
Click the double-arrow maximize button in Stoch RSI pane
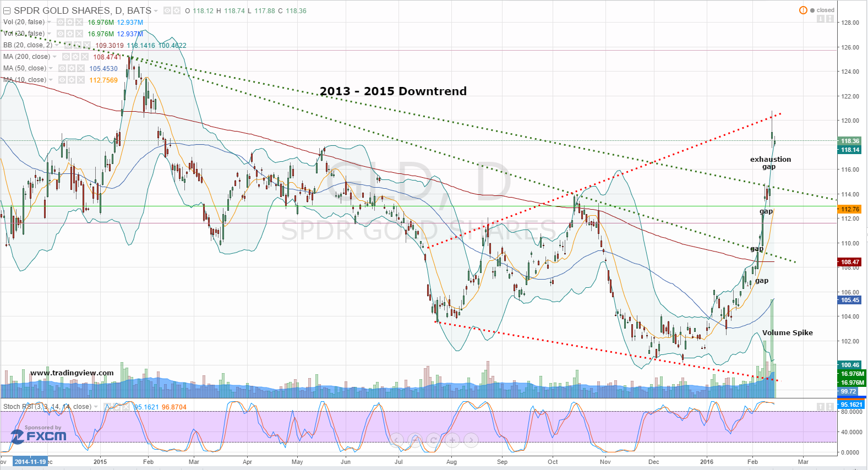tap(830, 407)
